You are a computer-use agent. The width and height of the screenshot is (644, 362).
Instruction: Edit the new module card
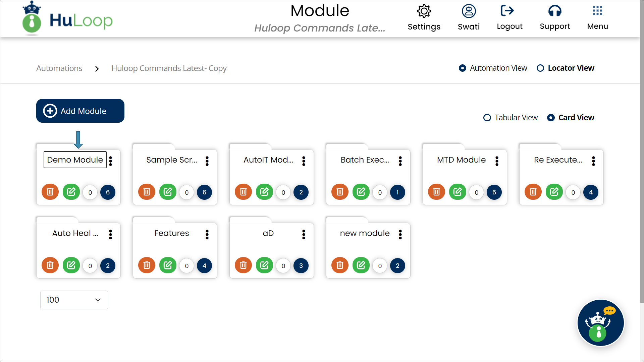(361, 265)
